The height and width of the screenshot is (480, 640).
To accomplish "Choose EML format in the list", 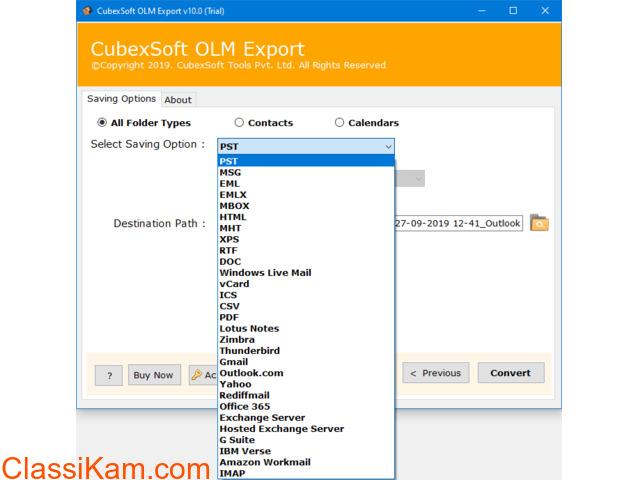I will click(306, 184).
